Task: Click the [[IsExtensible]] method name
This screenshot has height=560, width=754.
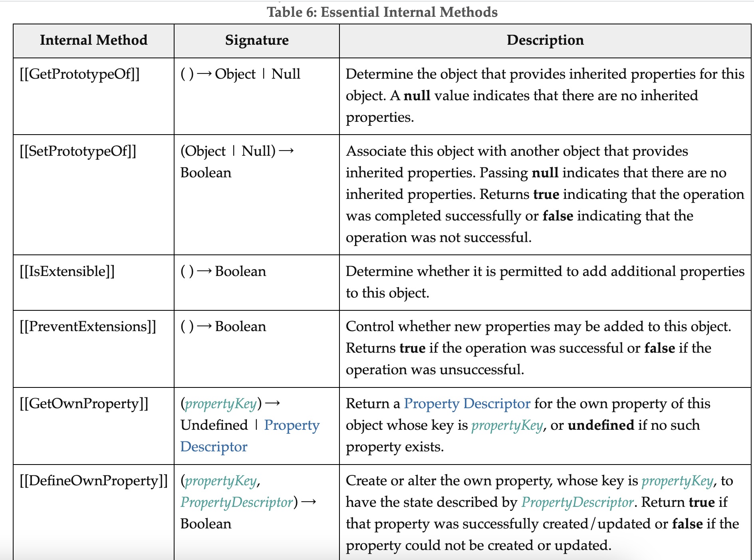Action: point(67,272)
